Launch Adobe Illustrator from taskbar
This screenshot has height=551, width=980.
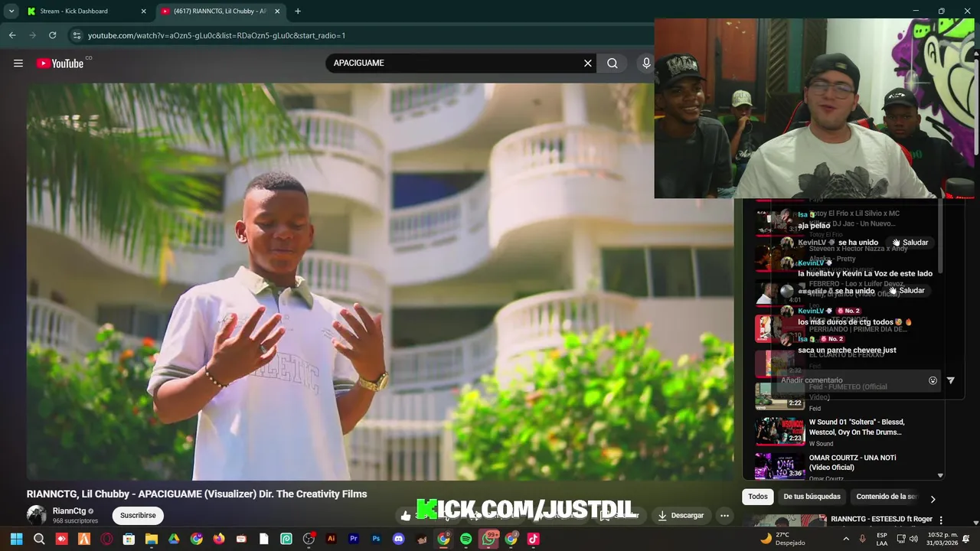point(331,539)
